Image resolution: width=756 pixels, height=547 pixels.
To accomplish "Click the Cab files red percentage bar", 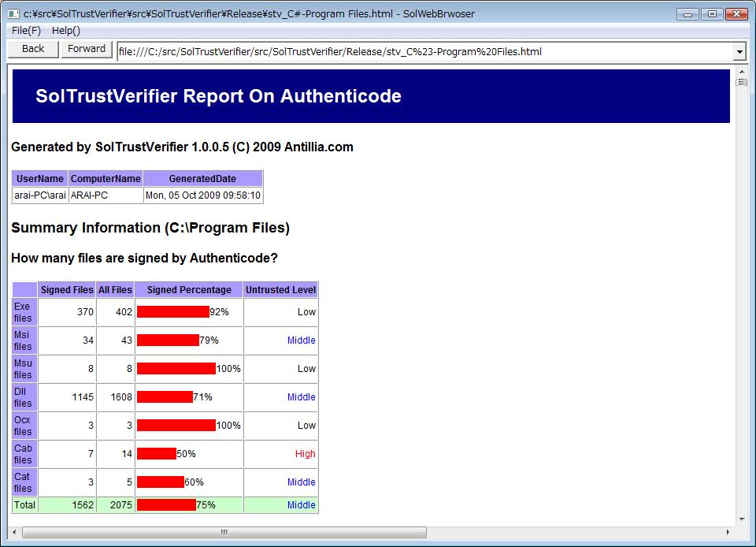I will pos(157,453).
